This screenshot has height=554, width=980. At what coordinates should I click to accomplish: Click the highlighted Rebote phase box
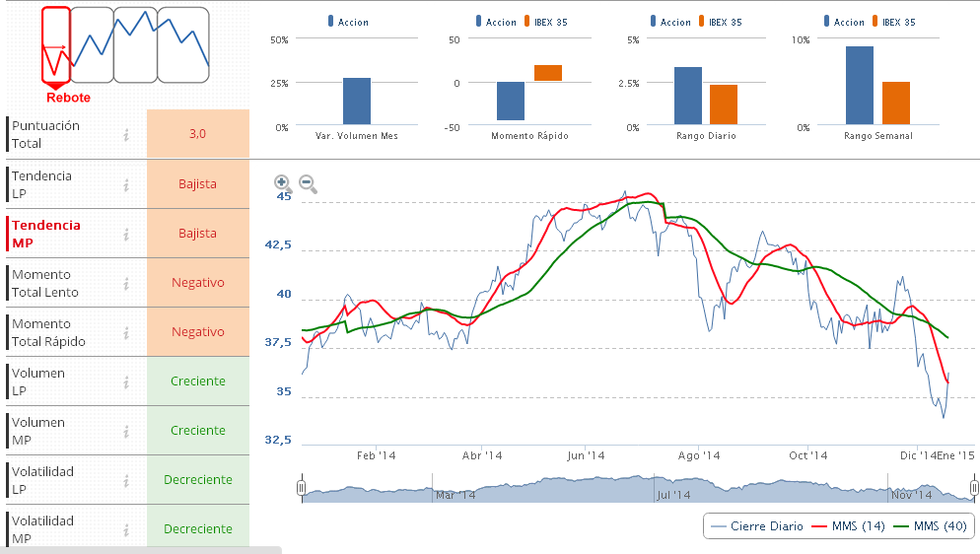56,45
